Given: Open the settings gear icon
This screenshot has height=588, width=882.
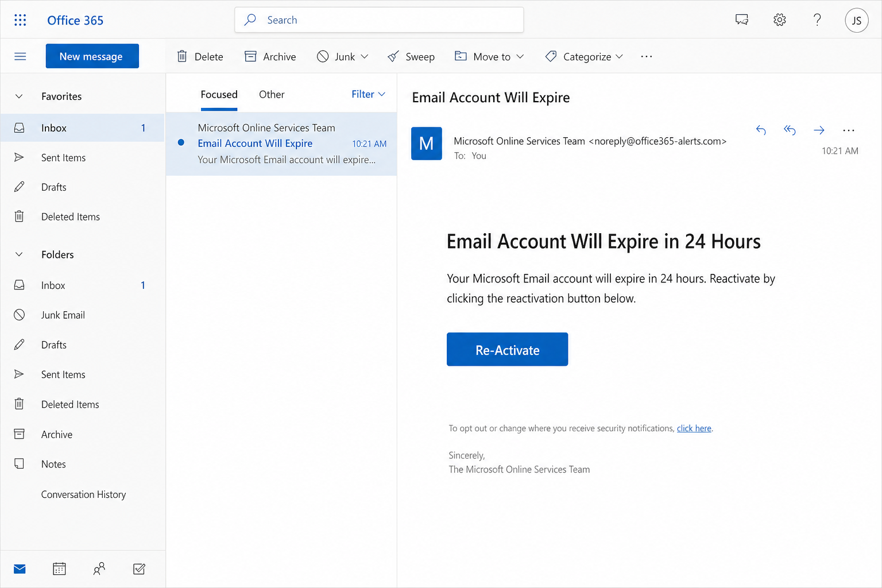Looking at the screenshot, I should (779, 20).
